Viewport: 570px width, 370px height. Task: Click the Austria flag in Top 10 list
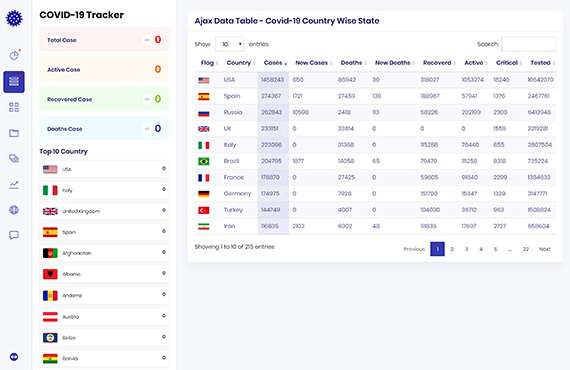click(x=50, y=317)
